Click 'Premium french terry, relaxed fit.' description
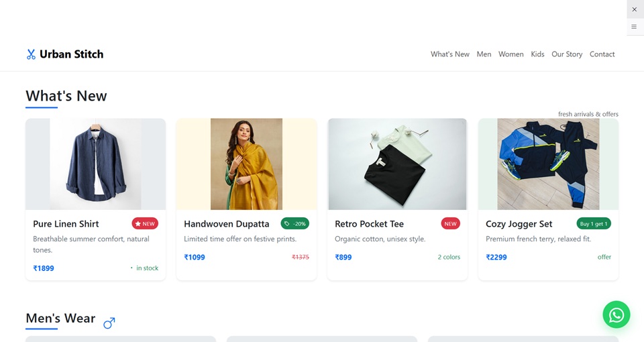Screen dimensions: 644x342 [538, 239]
